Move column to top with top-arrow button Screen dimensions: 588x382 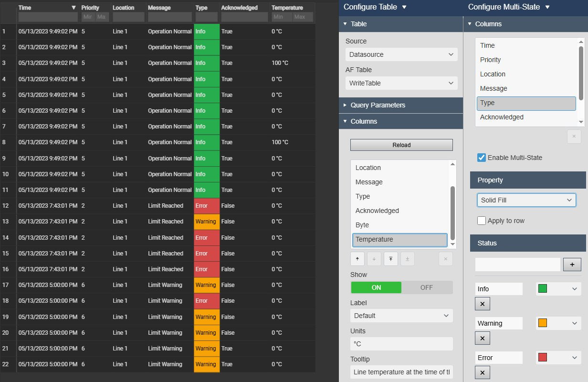click(390, 259)
